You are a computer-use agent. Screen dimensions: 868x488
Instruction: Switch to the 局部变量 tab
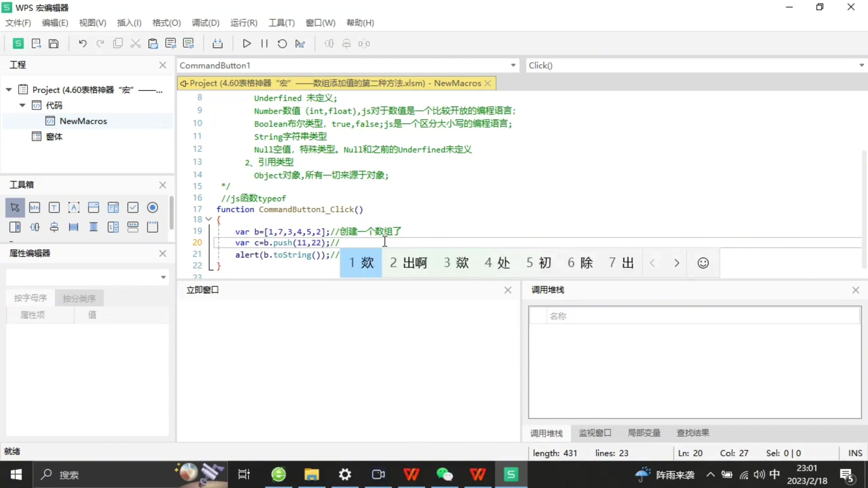[644, 433]
